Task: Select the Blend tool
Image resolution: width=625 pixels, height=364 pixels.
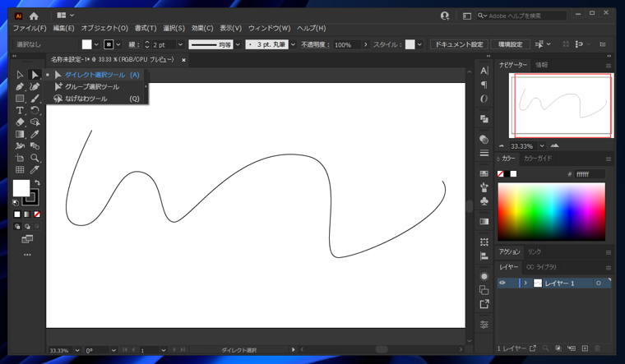Action: coord(35,146)
